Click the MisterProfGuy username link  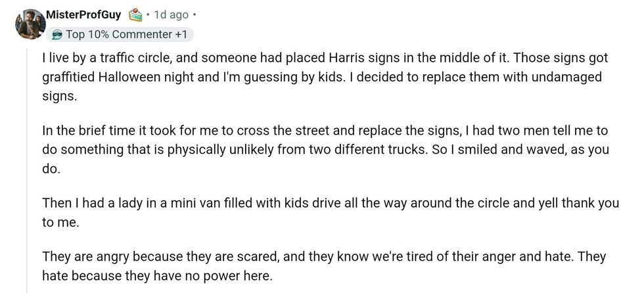[x=84, y=14]
